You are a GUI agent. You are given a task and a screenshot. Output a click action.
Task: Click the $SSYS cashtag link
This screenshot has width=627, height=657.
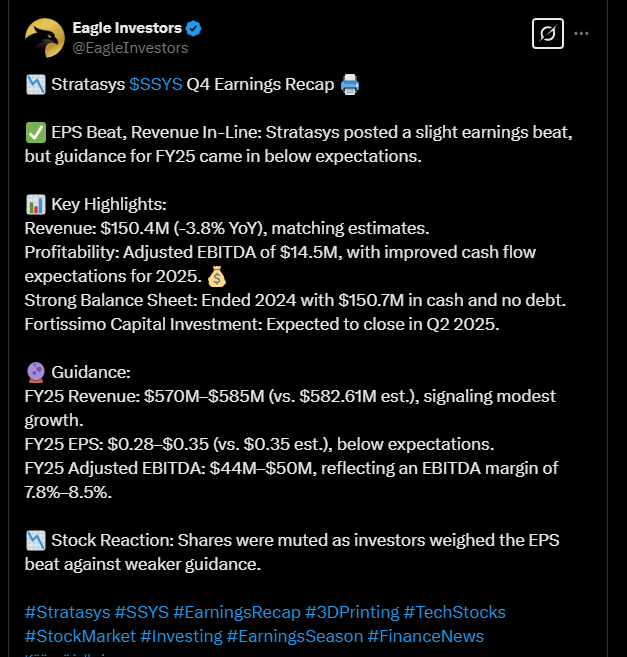point(156,84)
